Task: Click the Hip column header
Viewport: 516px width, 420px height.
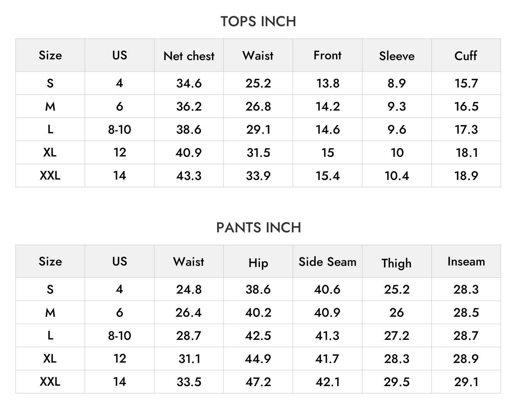Action: coord(258,263)
